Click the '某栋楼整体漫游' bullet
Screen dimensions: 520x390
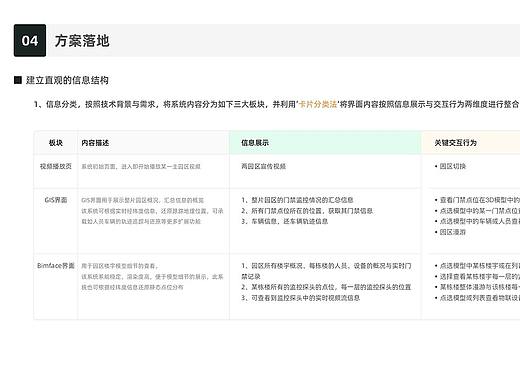pos(477,287)
